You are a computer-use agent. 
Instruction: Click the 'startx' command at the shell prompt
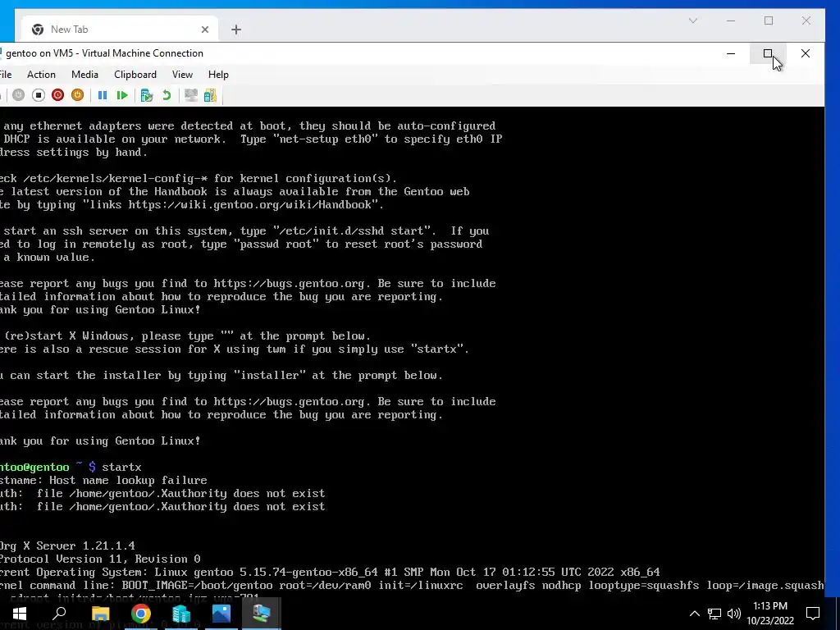click(121, 467)
